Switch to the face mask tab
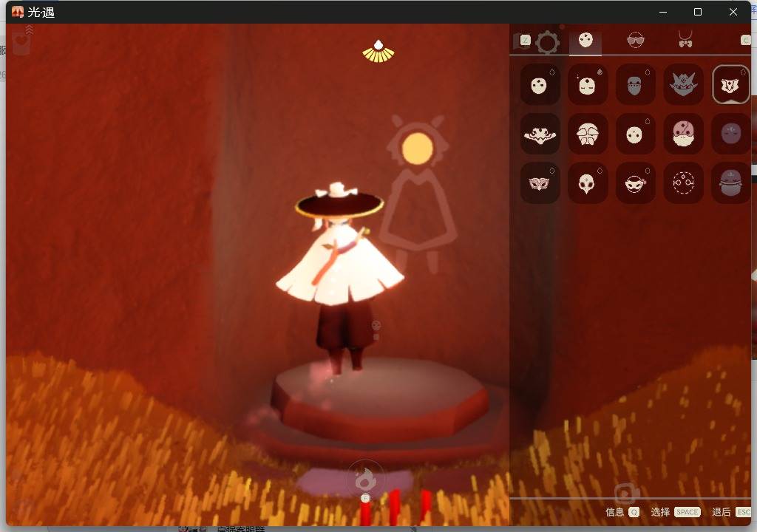The image size is (757, 532). (x=585, y=40)
